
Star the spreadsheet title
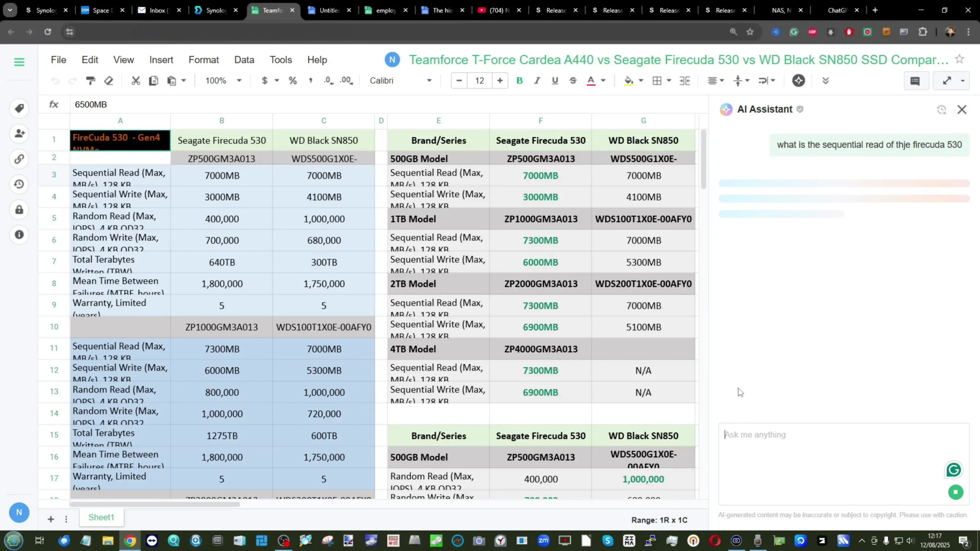tap(959, 59)
